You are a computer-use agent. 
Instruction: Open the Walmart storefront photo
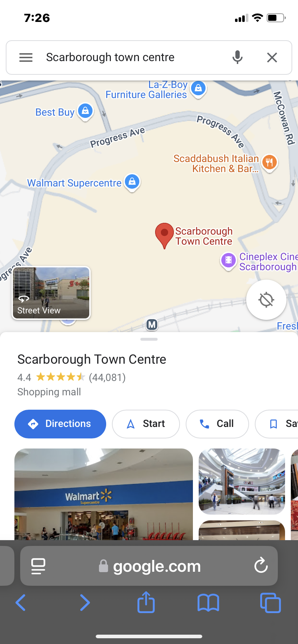(104, 494)
